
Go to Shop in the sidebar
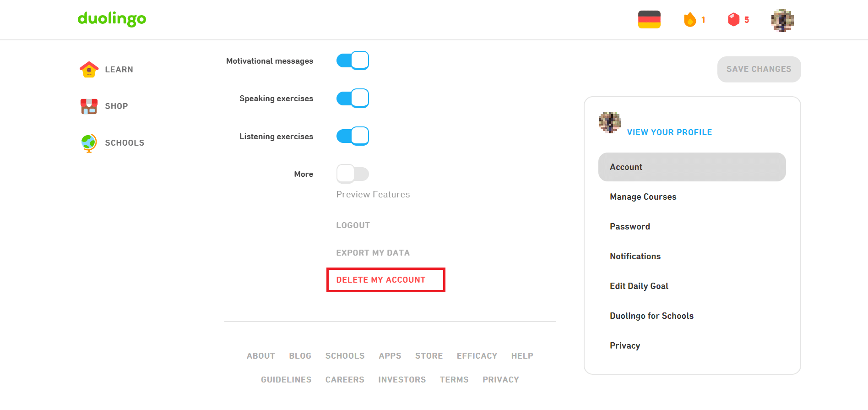click(116, 106)
